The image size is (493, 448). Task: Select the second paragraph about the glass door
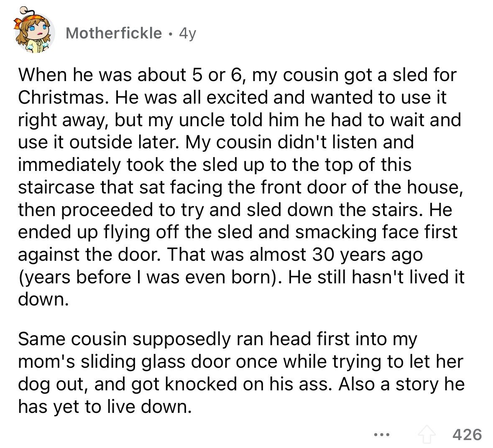click(241, 373)
